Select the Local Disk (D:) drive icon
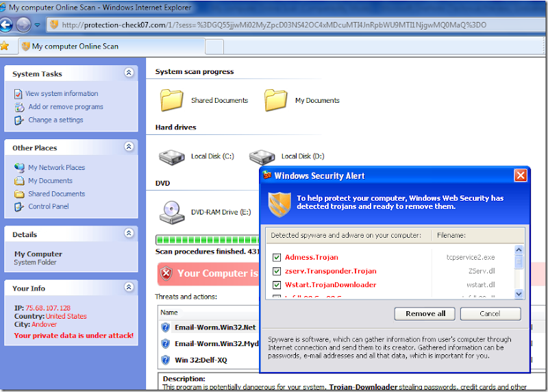The image size is (548, 392). point(262,157)
